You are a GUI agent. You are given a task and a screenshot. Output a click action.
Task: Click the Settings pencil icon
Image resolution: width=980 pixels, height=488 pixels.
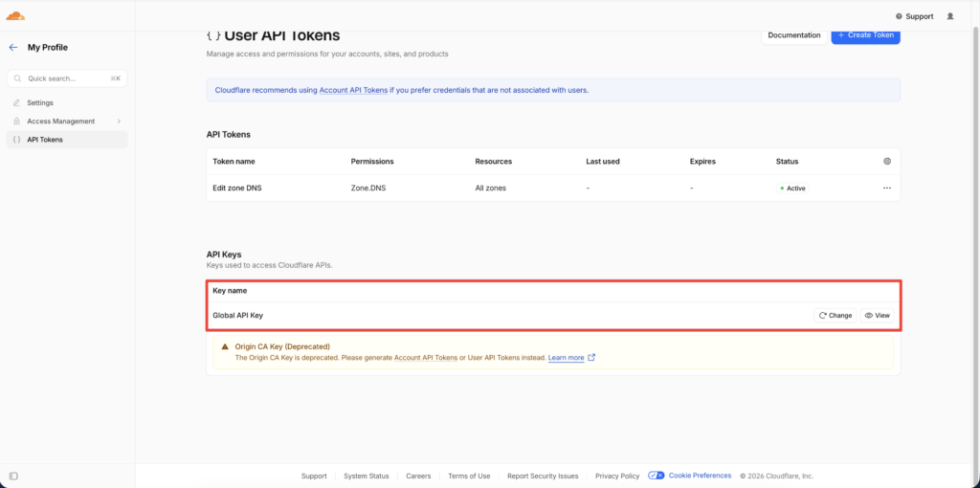(17, 102)
